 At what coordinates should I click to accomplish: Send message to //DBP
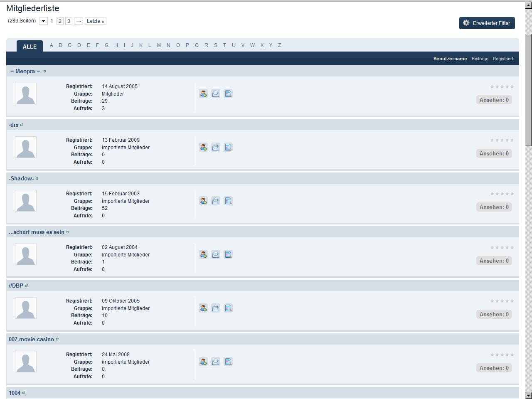[216, 308]
